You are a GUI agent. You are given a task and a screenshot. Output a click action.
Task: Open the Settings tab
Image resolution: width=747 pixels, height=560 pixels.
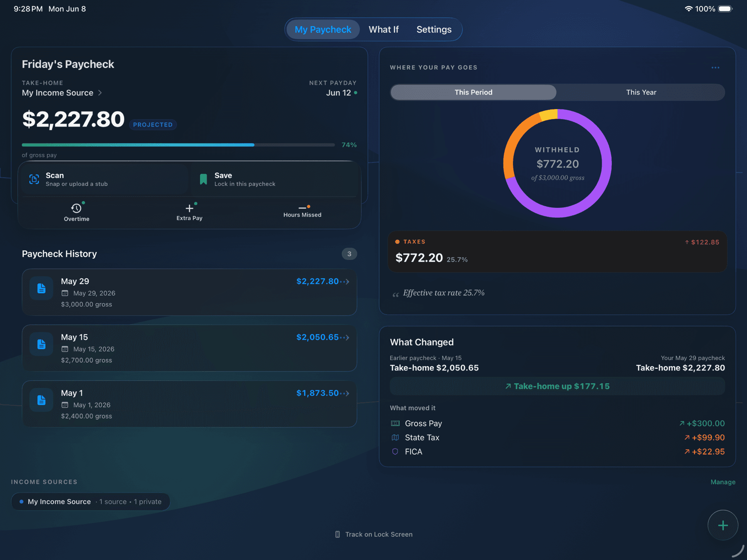pos(434,29)
